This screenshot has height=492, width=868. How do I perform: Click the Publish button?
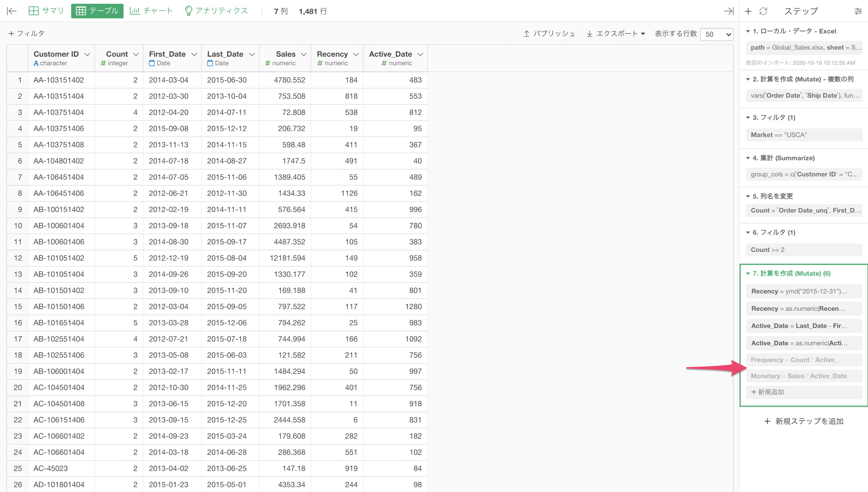pos(549,33)
